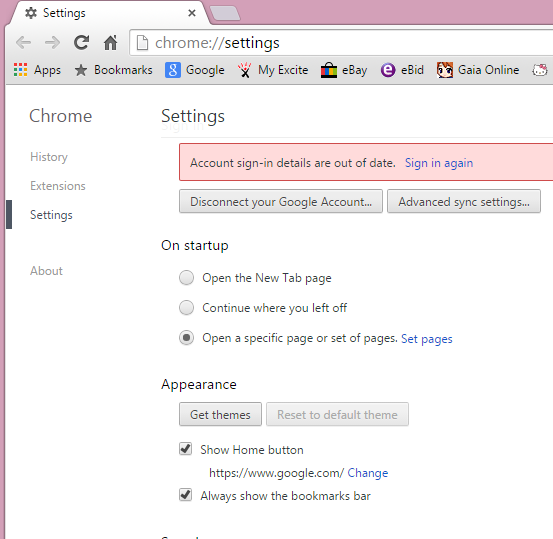This screenshot has width=553, height=539.
Task: Close the Settings tab
Action: (x=192, y=13)
